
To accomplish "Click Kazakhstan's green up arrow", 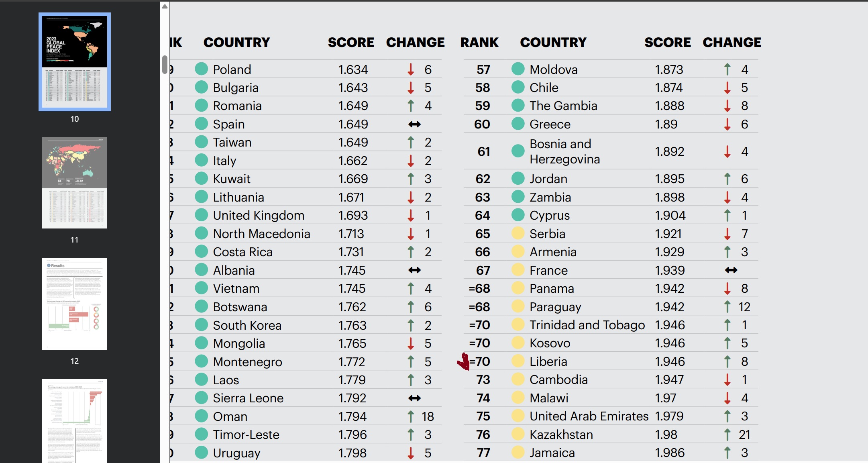I will click(x=727, y=434).
